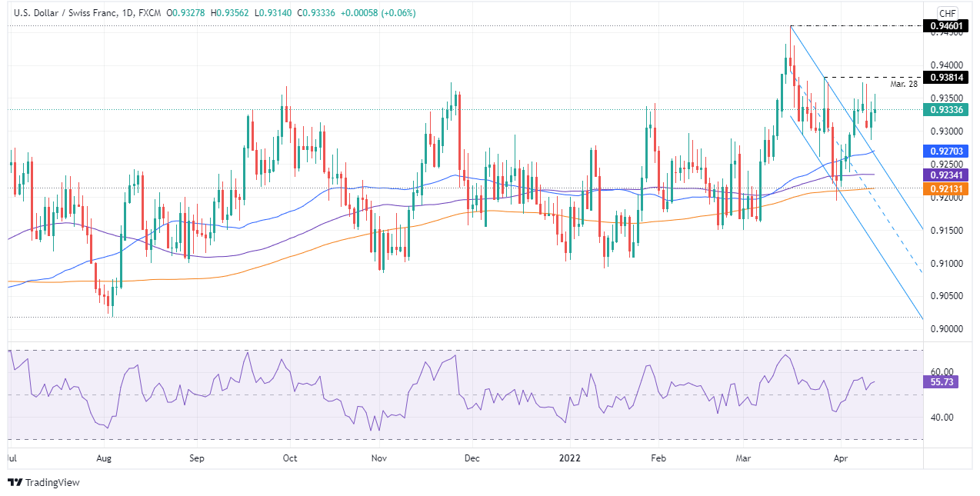The height and width of the screenshot is (496, 980).
Task: Click the TradingView text link
Action: [52, 483]
